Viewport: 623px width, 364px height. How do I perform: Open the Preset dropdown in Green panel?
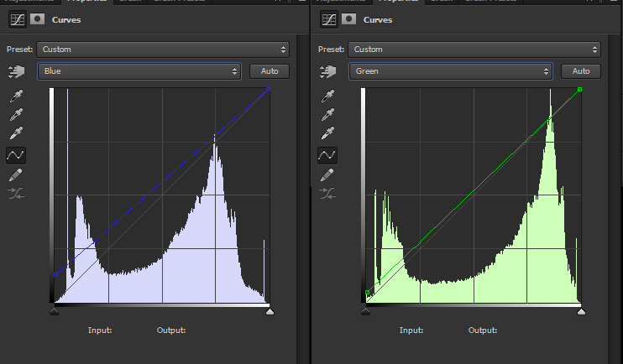click(x=474, y=49)
